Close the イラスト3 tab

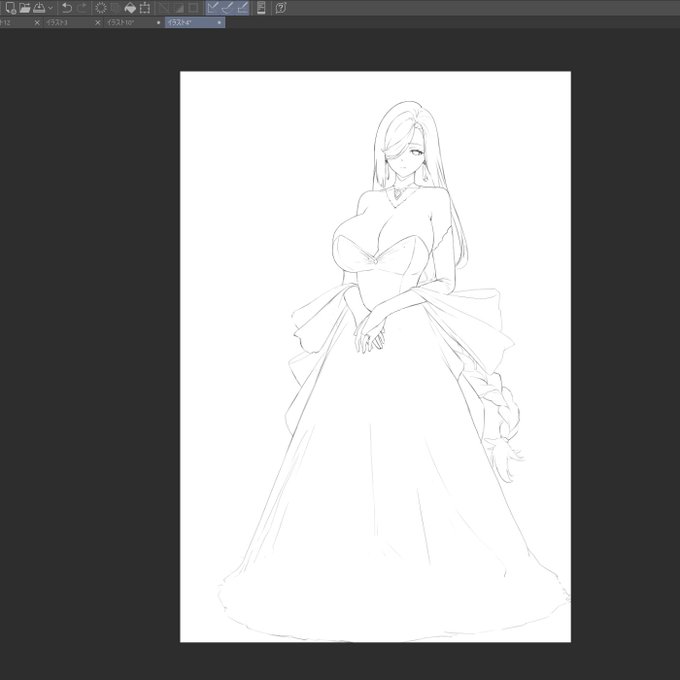pos(98,22)
